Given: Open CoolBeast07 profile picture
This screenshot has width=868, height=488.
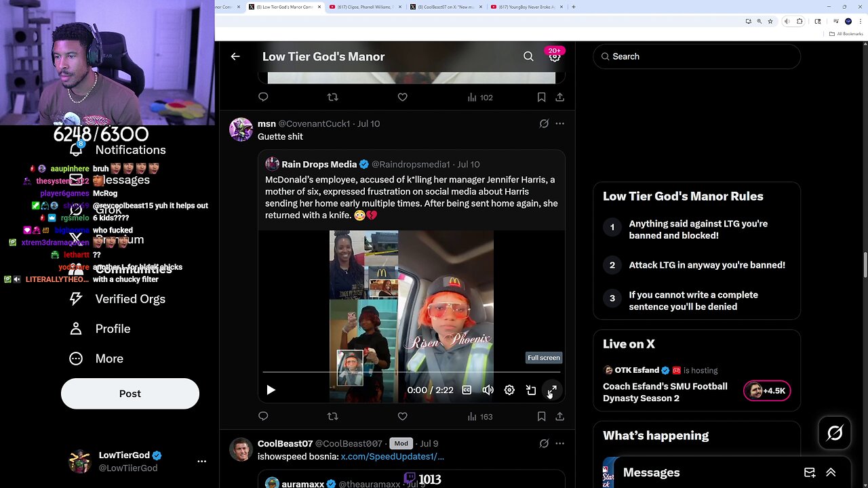Looking at the screenshot, I should point(241,449).
